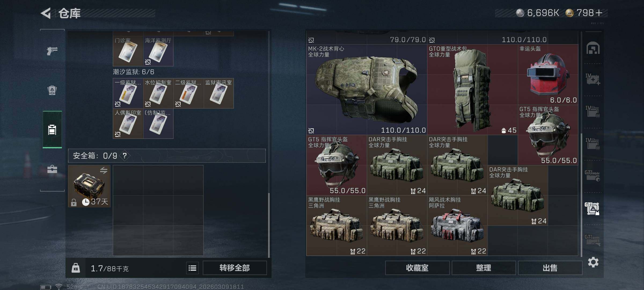The width and height of the screenshot is (644, 290).
Task: Click the plus sign next to 798 currency
Action: 599,13
